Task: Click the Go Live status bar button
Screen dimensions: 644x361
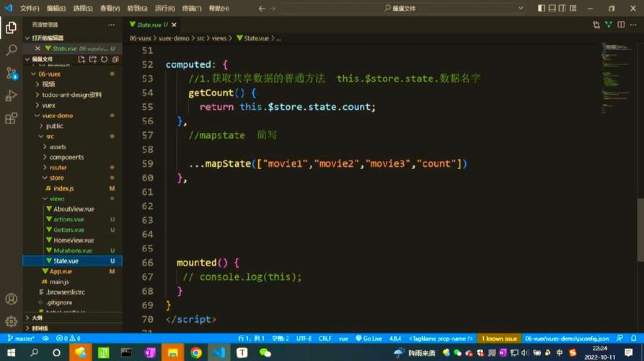Action: [372, 338]
